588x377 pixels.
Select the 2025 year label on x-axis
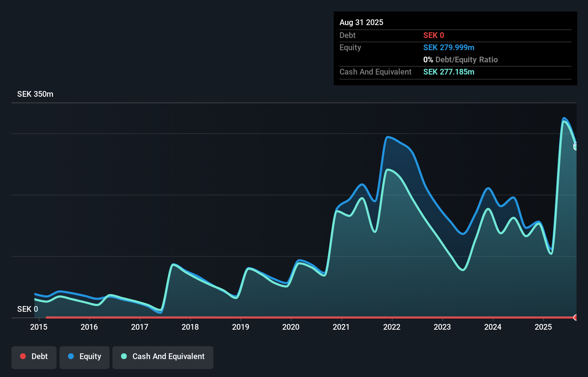(543, 327)
